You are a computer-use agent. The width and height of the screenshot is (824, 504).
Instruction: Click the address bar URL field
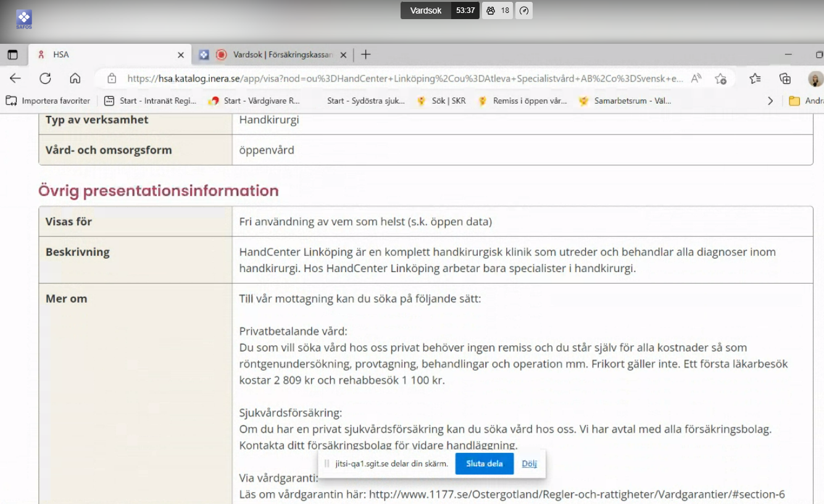[x=404, y=78]
